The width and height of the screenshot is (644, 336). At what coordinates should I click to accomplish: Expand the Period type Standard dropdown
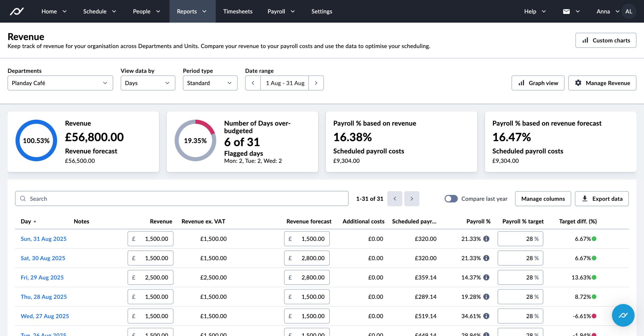point(210,83)
